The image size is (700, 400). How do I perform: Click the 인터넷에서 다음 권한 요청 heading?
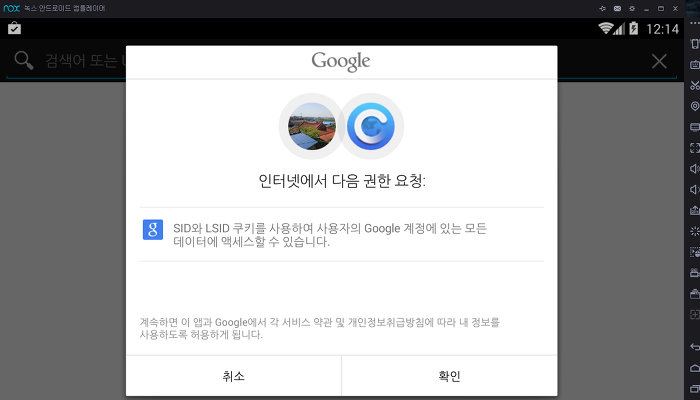342,181
